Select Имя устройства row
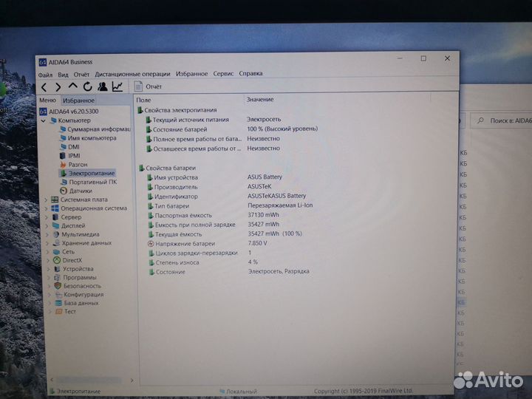532x399 pixels. coord(232,177)
